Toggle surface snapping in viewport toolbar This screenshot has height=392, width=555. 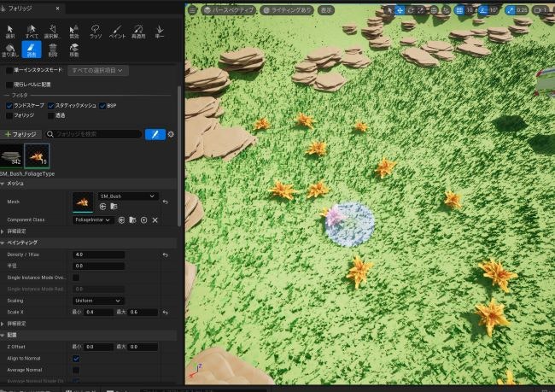click(x=446, y=10)
